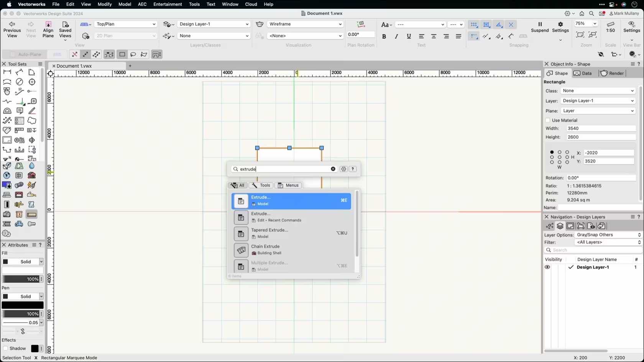644x362 pixels.
Task: Toggle Snap to Object
Action: click(x=486, y=25)
